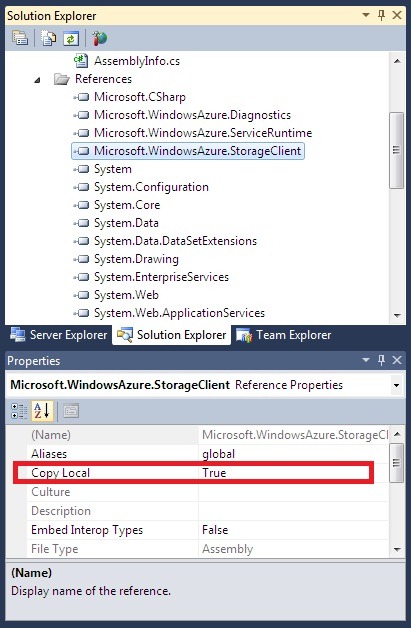This screenshot has width=411, height=628.
Task: Switch to the Server Explorer tab
Action: point(58,335)
